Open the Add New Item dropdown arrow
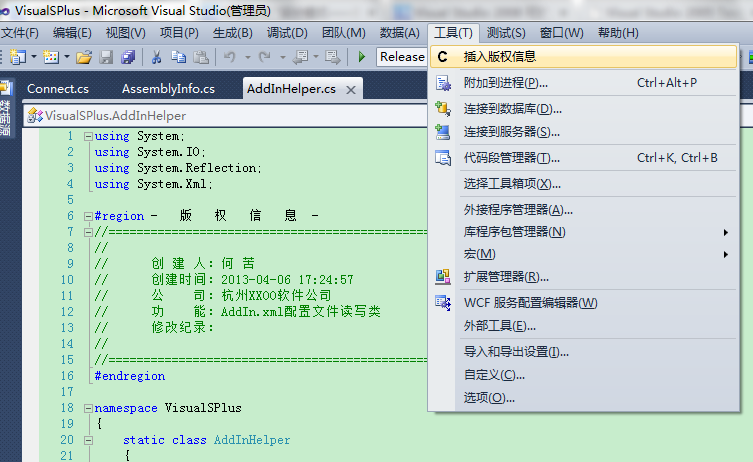This screenshot has width=753, height=462. pos(67,57)
